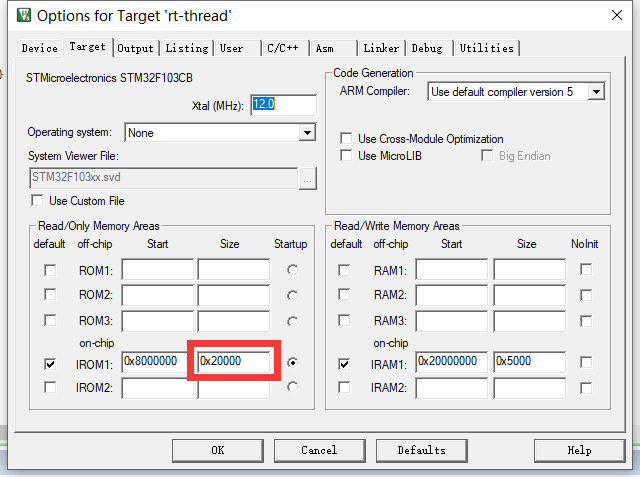This screenshot has height=477, width=640.
Task: Uncheck the IROM1 default checkbox
Action: pyautogui.click(x=50, y=364)
